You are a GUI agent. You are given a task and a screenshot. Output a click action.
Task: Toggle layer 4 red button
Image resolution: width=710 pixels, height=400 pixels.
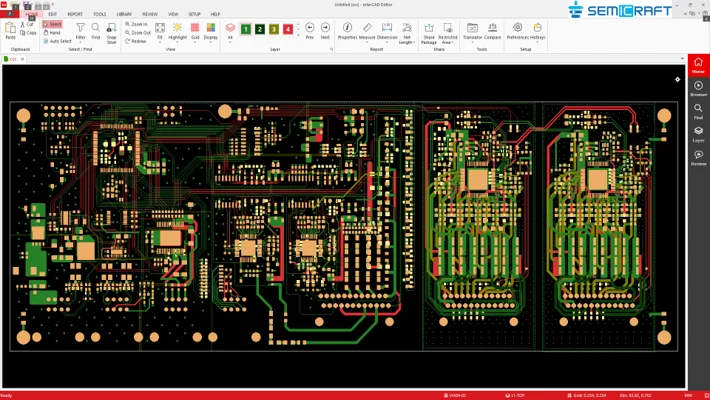click(x=288, y=30)
